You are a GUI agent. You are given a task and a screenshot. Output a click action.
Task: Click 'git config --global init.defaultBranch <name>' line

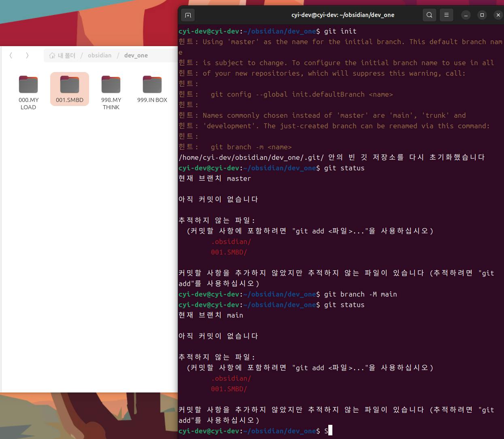tap(302, 94)
